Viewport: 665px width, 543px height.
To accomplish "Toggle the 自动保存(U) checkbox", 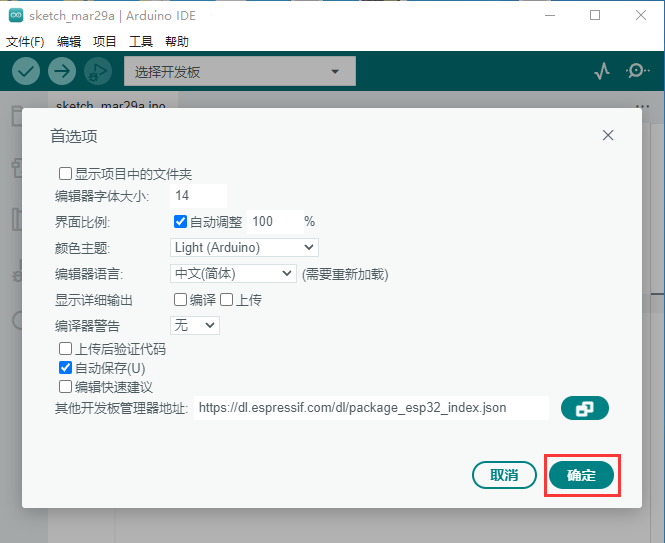I will [65, 367].
